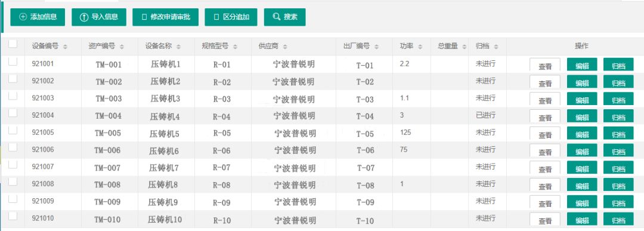Click the icon on 修改申请审批 button

coord(144,17)
